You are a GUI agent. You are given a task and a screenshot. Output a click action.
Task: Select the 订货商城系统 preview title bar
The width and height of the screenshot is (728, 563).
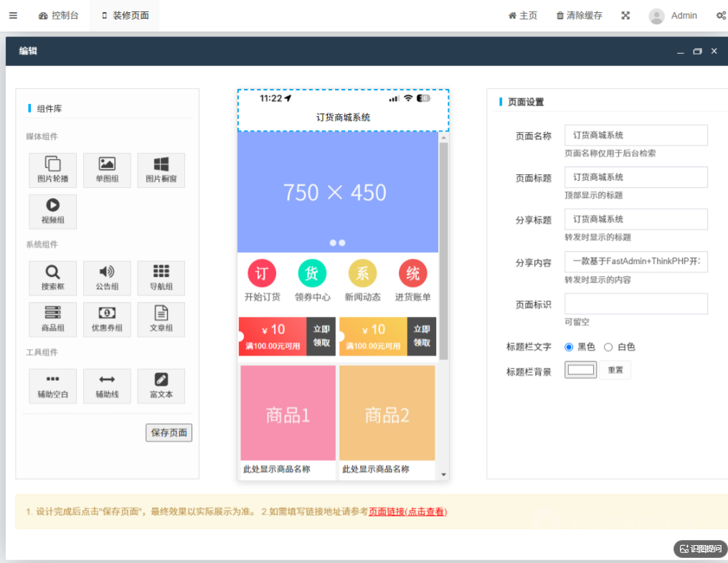[343, 110]
